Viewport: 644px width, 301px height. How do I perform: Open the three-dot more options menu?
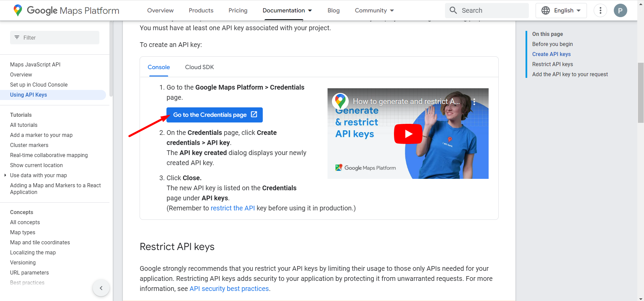[x=600, y=10]
